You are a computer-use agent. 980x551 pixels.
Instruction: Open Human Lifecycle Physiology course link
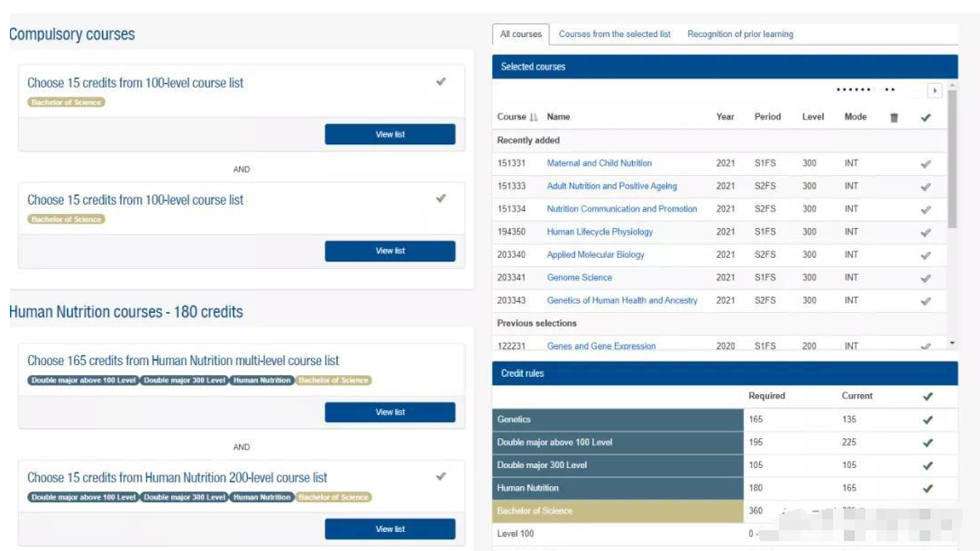point(600,232)
